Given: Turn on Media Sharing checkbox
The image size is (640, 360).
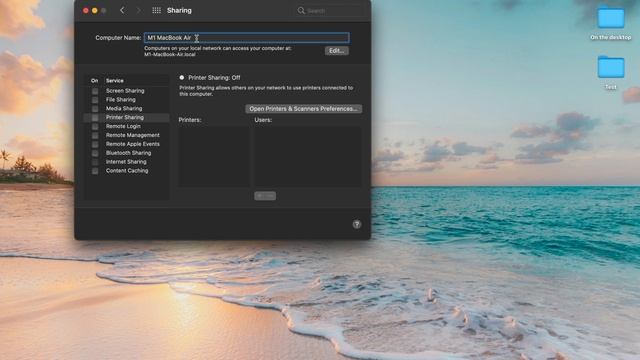Looking at the screenshot, I should tap(95, 109).
